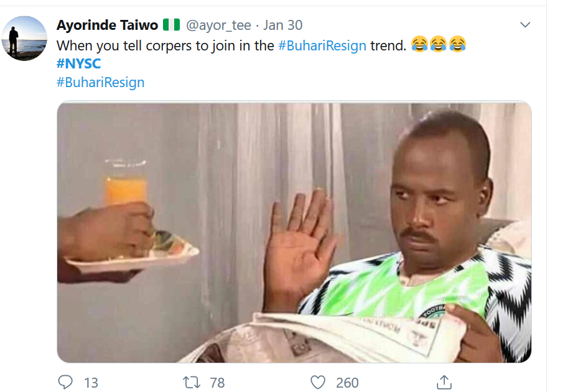Click the 13 replies count
This screenshot has height=392, width=573.
91,383
